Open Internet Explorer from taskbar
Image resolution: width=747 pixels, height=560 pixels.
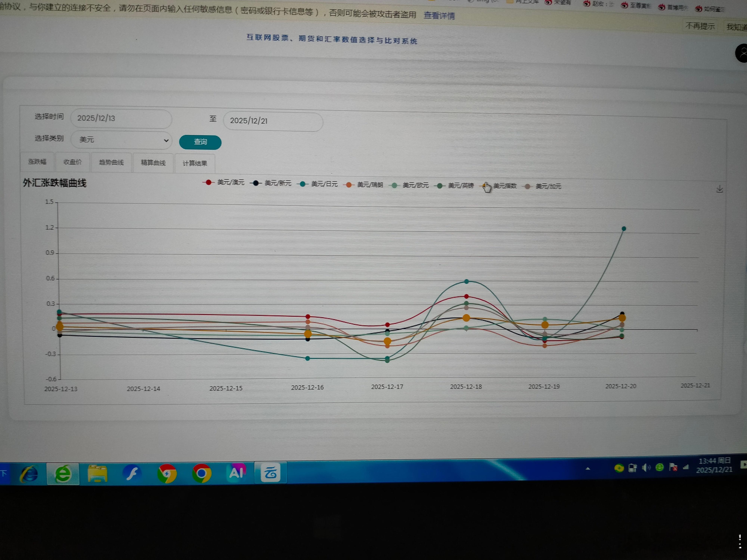(29, 474)
